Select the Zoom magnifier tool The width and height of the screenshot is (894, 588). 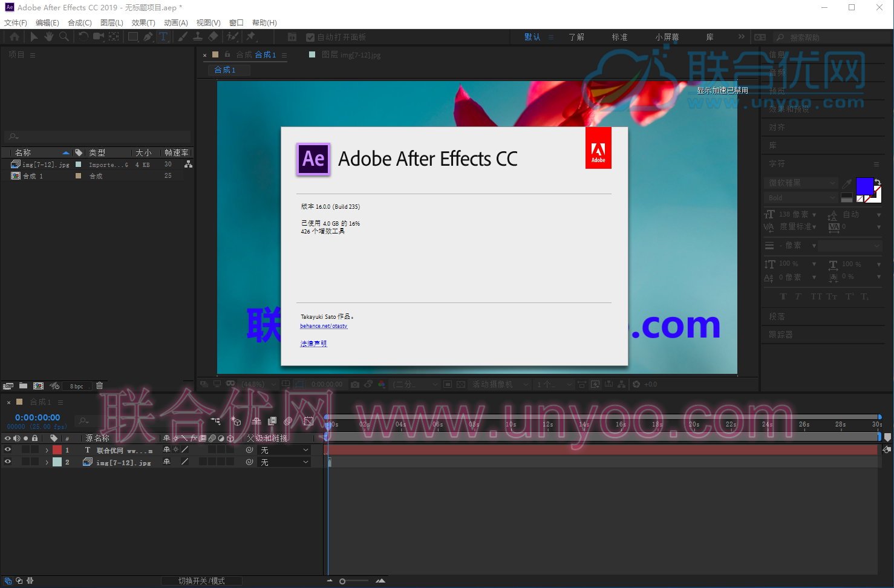(x=64, y=37)
